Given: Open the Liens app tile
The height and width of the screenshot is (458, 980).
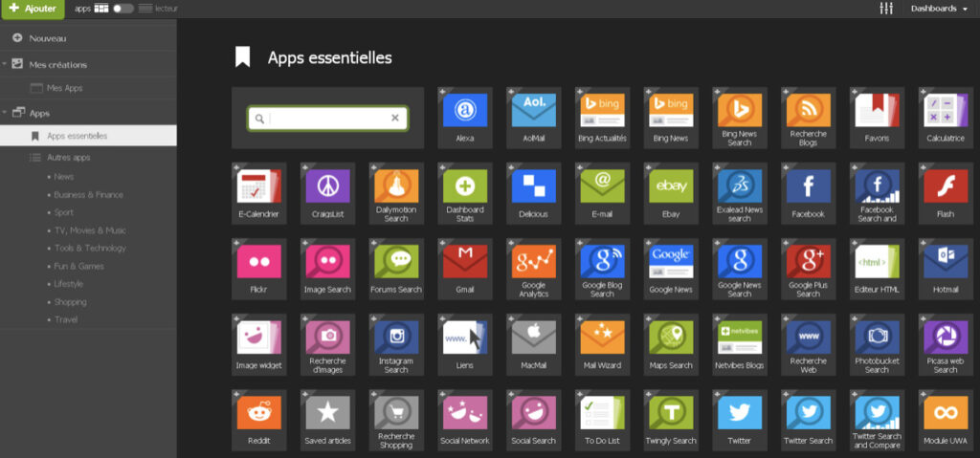Looking at the screenshot, I should tap(465, 344).
